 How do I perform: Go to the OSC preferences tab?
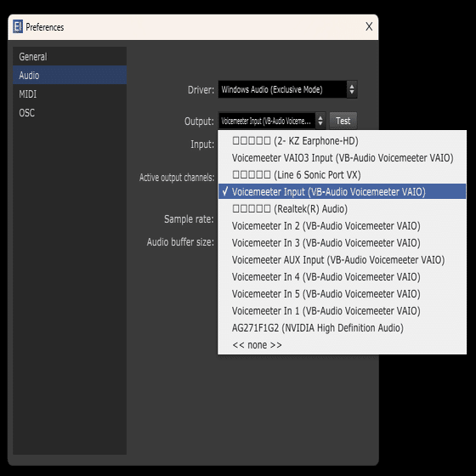tap(70, 112)
